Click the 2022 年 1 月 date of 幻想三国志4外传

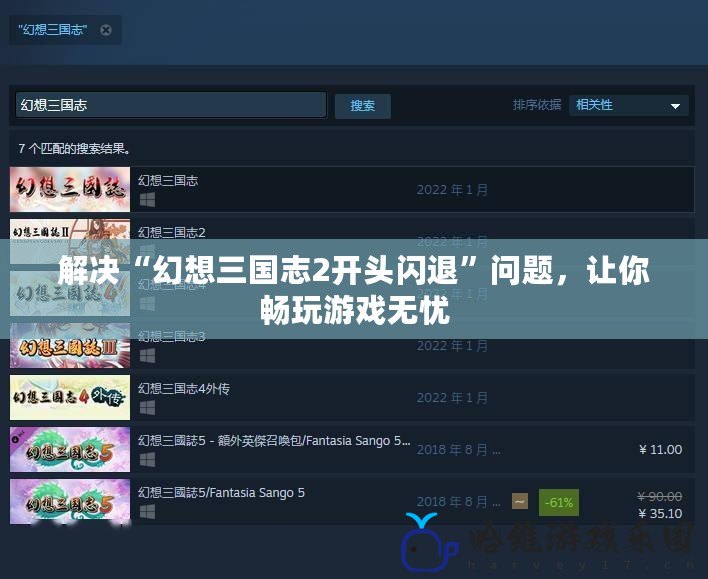pyautogui.click(x=452, y=398)
